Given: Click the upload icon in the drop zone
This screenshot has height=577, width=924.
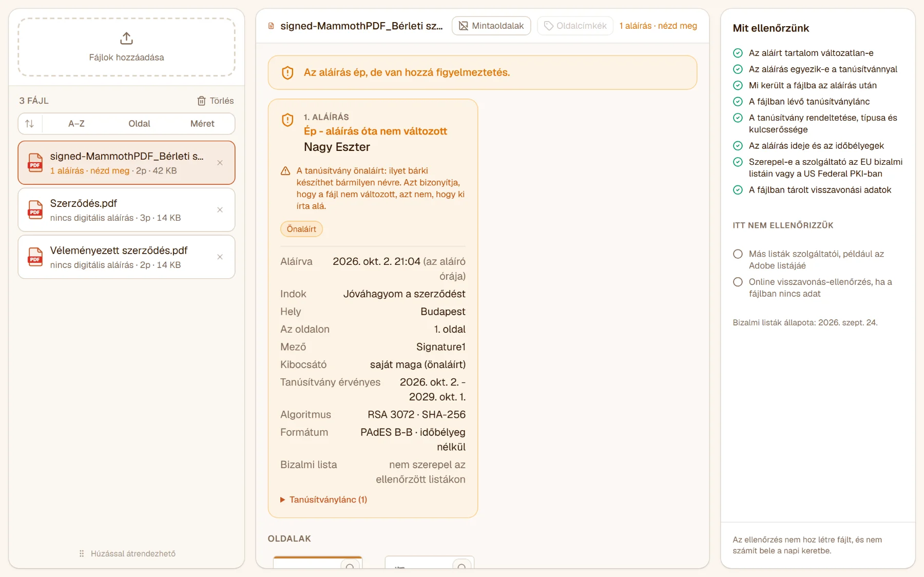Looking at the screenshot, I should (126, 39).
